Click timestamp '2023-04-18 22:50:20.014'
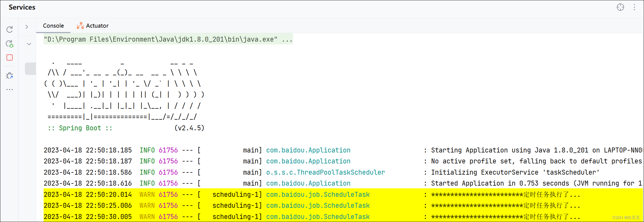 point(88,195)
